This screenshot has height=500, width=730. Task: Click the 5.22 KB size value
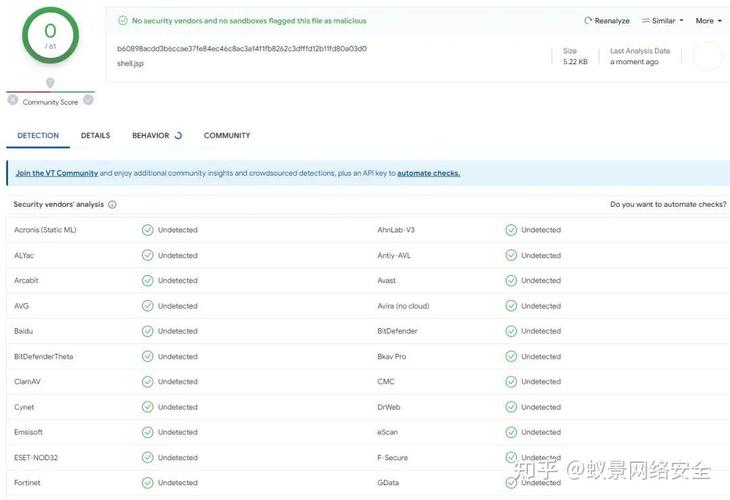(575, 61)
